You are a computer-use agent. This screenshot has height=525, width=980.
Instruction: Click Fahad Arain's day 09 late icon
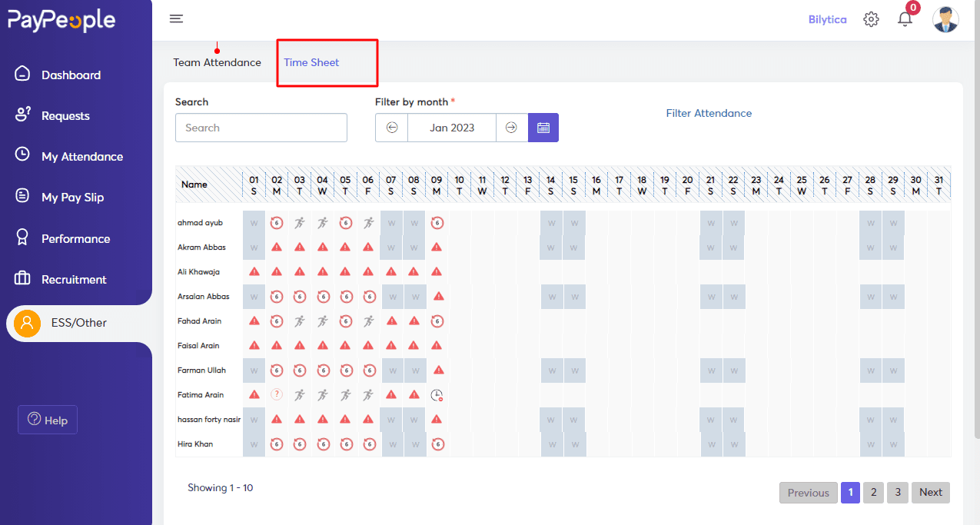(437, 321)
